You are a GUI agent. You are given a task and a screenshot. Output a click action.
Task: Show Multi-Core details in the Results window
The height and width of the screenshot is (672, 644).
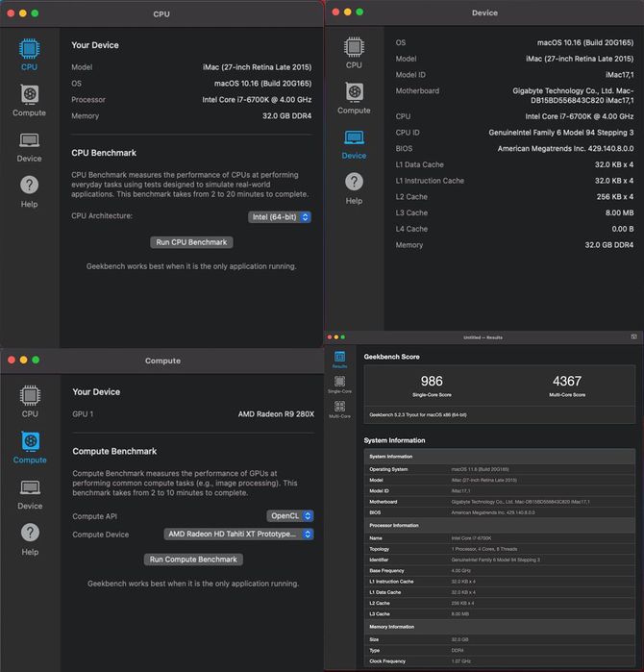[x=339, y=410]
